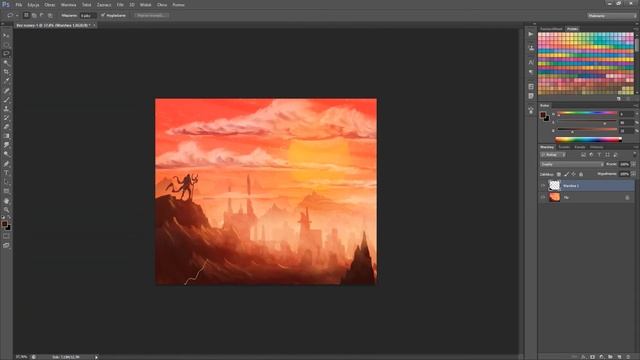Open Layers panel options menu
This screenshot has width=640, height=360.
point(636,147)
